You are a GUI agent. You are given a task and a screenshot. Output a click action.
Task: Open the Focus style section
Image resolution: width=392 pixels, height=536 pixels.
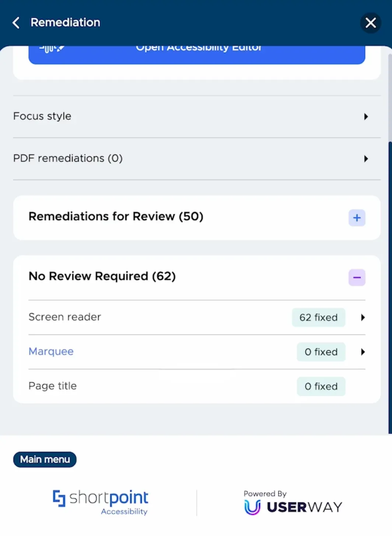197,116
